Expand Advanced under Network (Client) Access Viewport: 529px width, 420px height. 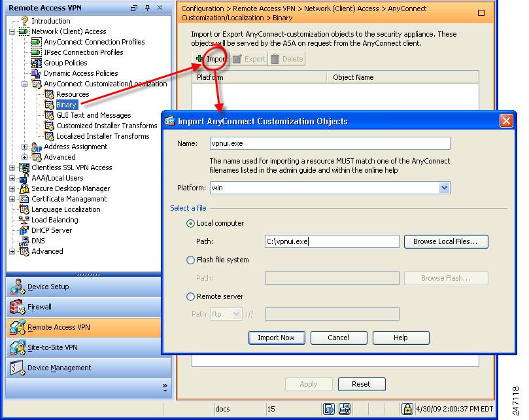[25, 157]
